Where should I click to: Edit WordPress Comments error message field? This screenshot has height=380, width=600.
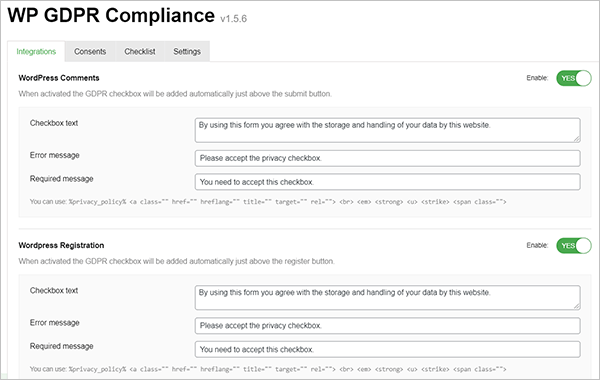click(387, 158)
